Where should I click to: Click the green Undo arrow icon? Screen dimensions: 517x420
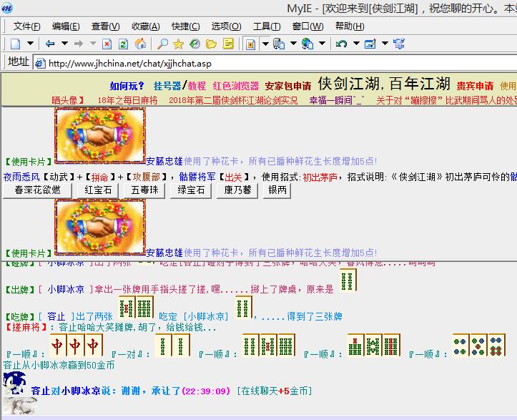click(x=341, y=44)
